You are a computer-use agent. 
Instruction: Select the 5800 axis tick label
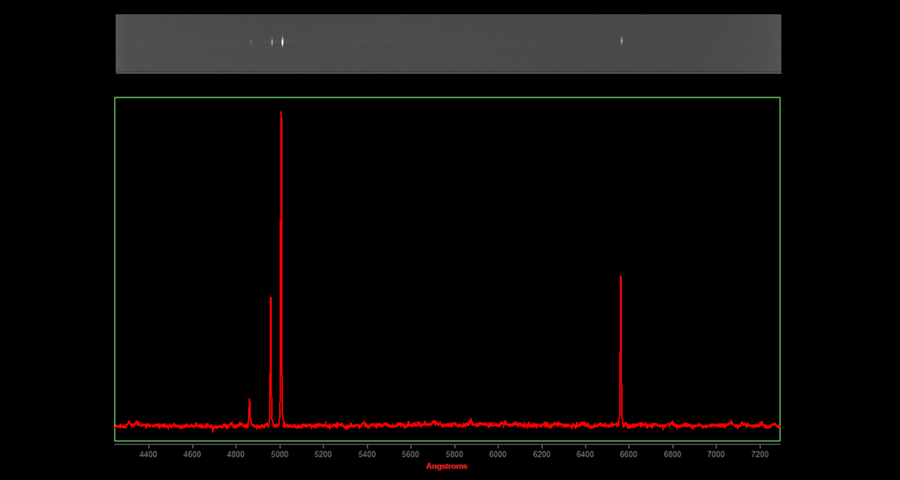coord(454,454)
